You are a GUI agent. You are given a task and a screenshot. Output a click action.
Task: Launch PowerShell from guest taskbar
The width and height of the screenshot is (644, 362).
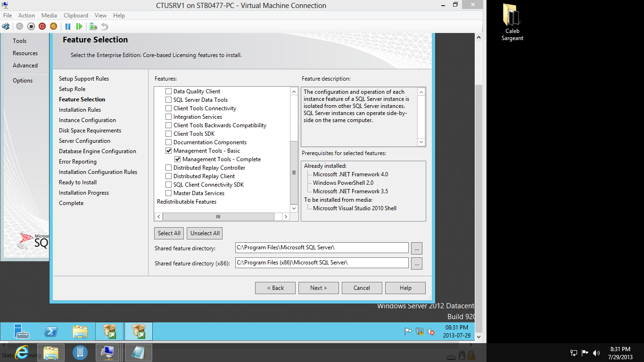click(51, 331)
